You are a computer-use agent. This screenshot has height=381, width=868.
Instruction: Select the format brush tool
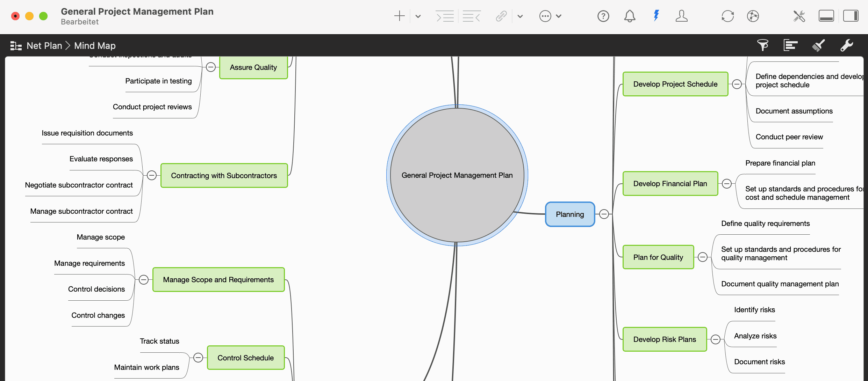(x=818, y=45)
